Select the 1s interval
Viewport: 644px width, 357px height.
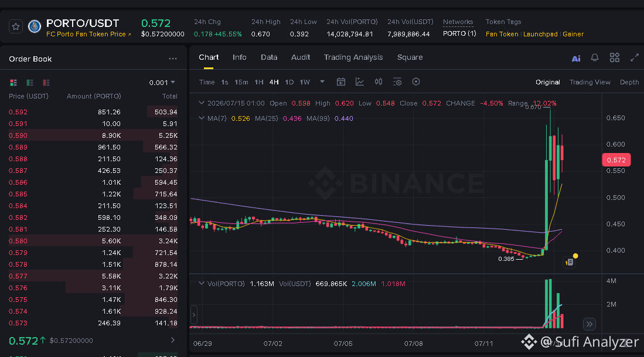224,82
